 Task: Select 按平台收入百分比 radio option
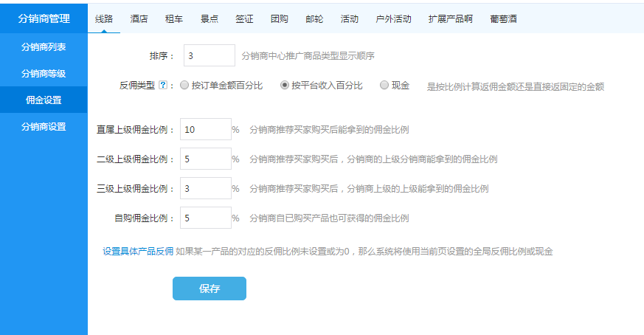tap(285, 85)
